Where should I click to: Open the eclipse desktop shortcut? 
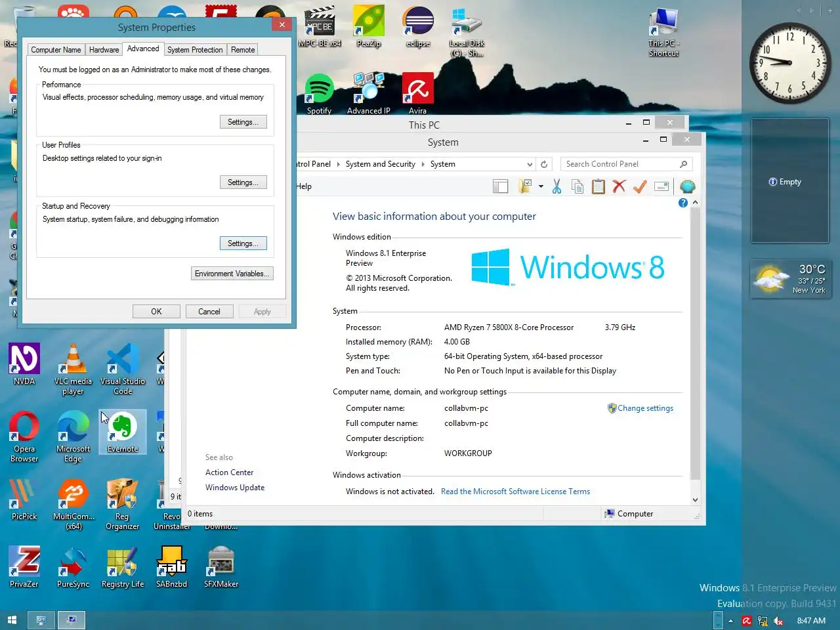tap(418, 27)
